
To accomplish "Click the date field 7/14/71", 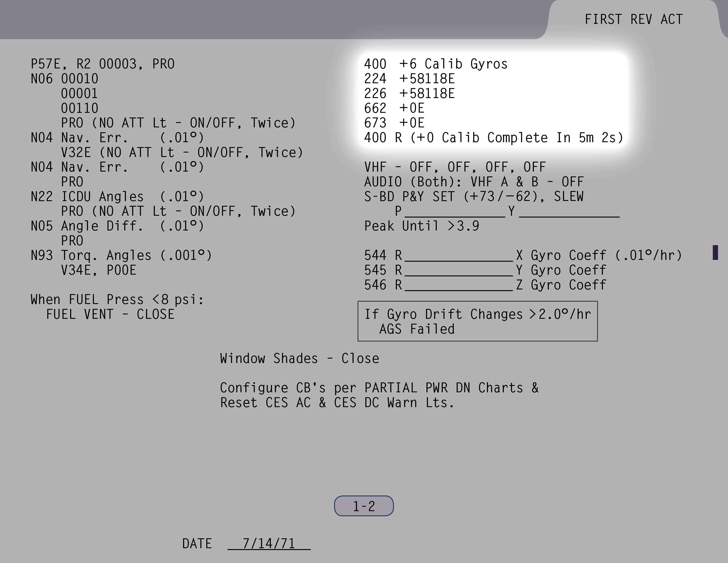I will point(269,543).
